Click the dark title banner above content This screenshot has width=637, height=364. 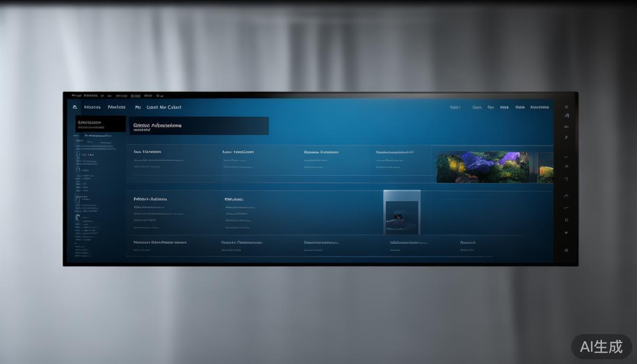(199, 126)
